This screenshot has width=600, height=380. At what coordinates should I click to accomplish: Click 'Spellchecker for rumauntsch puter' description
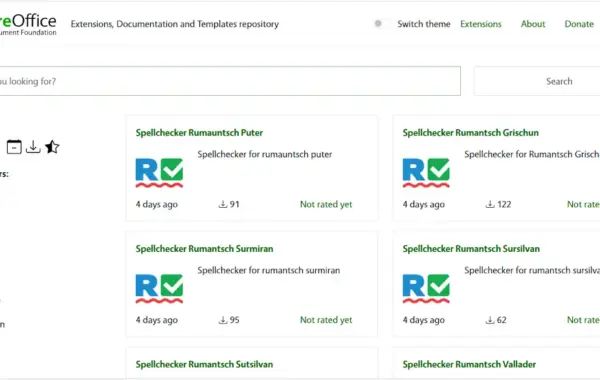[x=265, y=154]
